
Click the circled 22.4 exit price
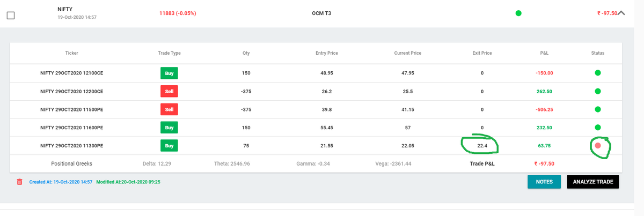point(482,146)
